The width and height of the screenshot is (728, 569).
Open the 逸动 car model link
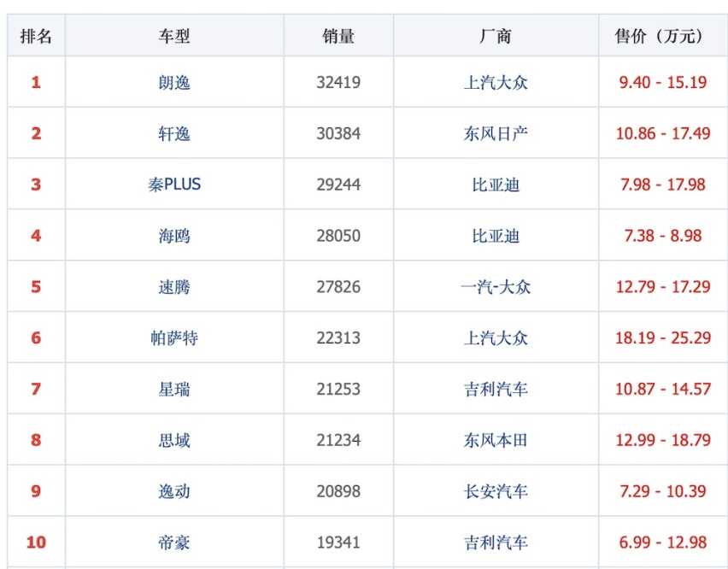pyautogui.click(x=174, y=491)
